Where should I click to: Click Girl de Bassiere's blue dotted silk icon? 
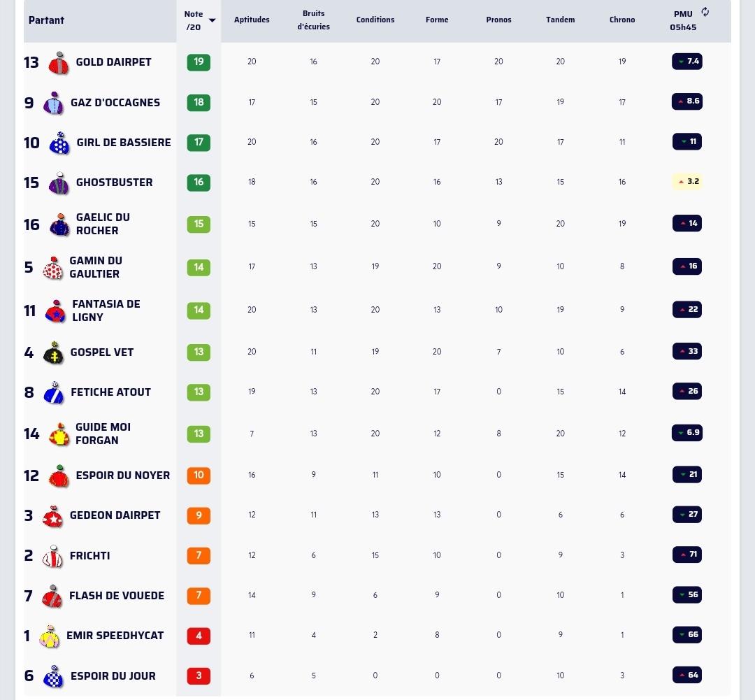pyautogui.click(x=59, y=143)
